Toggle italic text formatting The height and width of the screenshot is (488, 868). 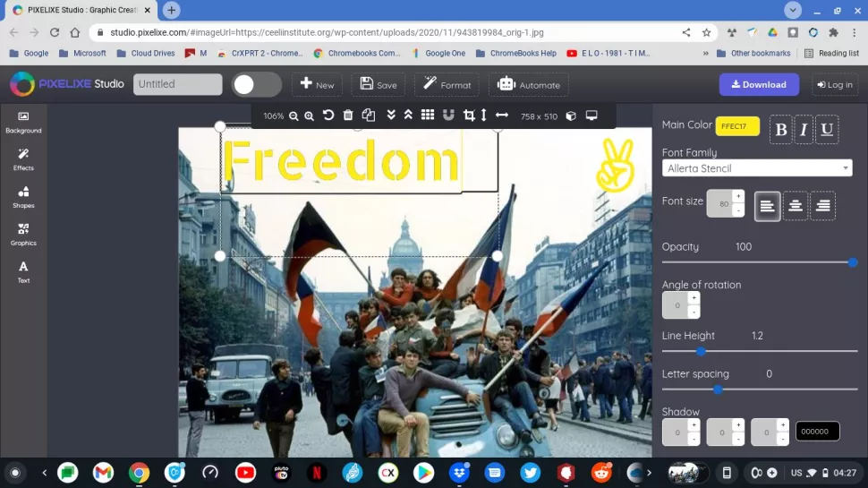pos(804,130)
